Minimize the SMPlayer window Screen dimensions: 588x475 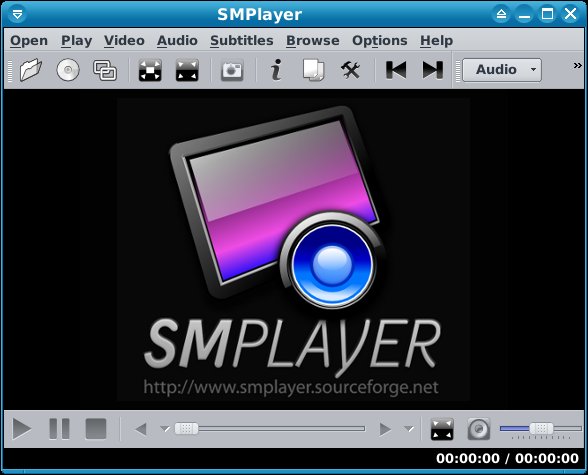524,14
